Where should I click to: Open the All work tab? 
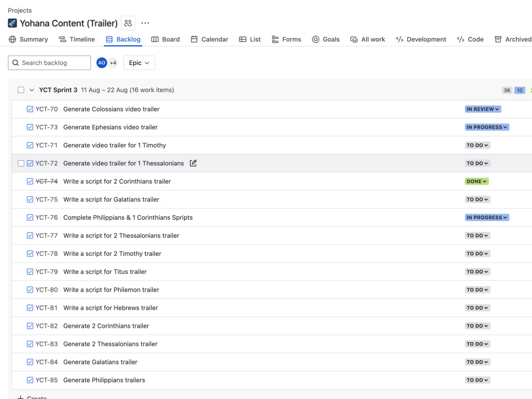click(368, 39)
